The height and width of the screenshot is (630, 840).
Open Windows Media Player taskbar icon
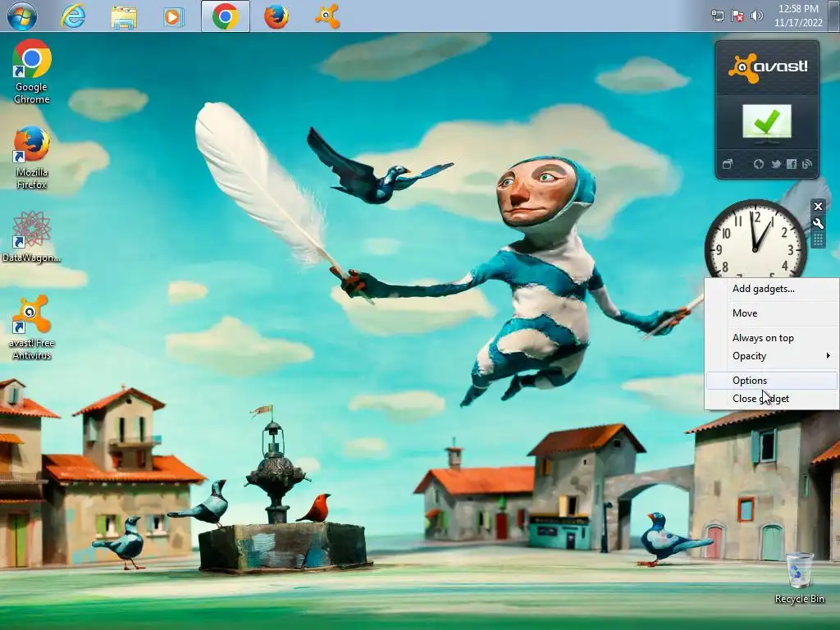[174, 16]
